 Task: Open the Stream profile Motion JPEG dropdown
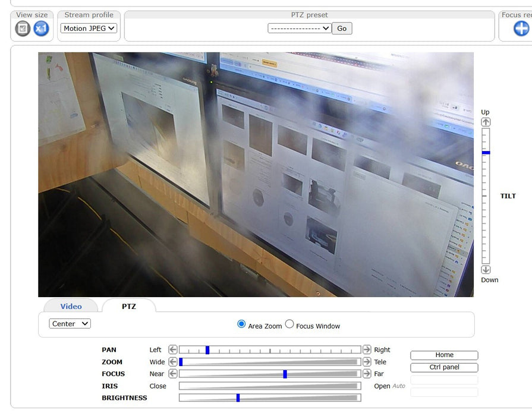coord(89,28)
